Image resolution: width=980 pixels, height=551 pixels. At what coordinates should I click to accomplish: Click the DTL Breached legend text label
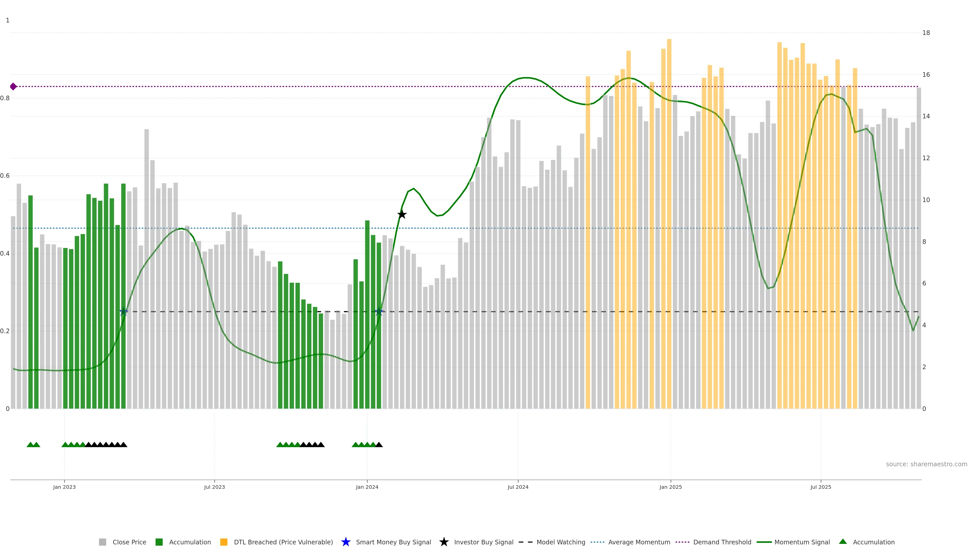[x=283, y=542]
